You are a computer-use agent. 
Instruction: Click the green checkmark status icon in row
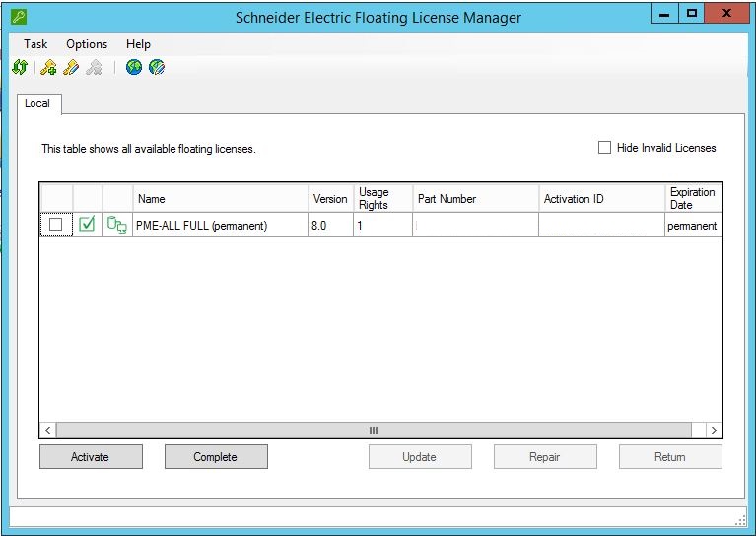click(x=87, y=225)
